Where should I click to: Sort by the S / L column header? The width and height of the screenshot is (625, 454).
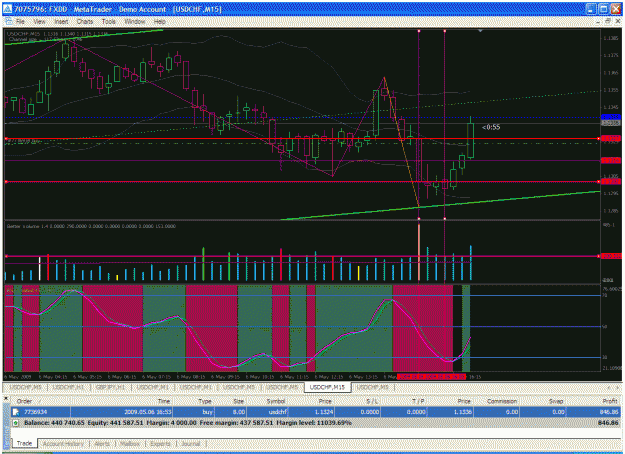(x=372, y=401)
